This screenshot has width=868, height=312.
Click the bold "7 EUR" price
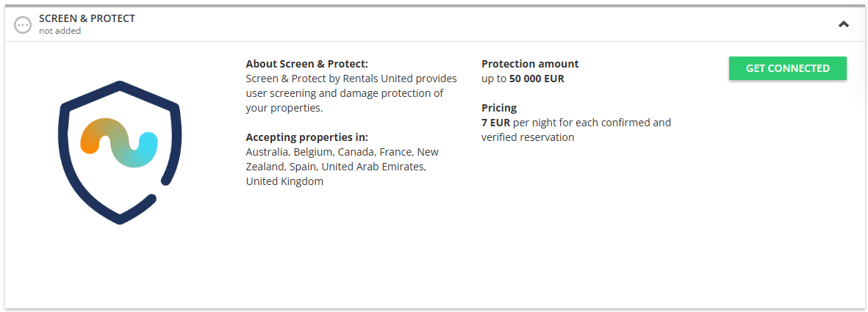(x=495, y=123)
